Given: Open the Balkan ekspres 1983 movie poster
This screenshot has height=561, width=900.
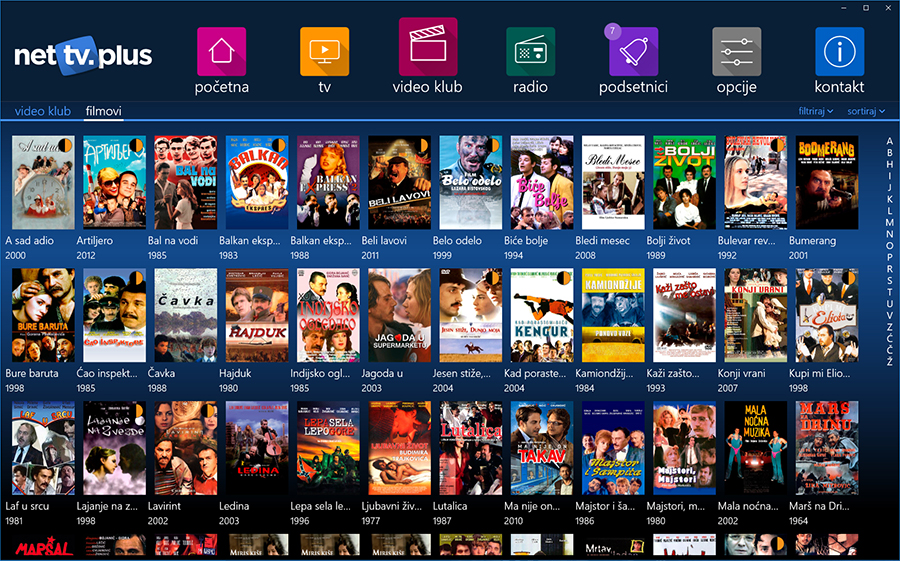Looking at the screenshot, I should point(258,183).
